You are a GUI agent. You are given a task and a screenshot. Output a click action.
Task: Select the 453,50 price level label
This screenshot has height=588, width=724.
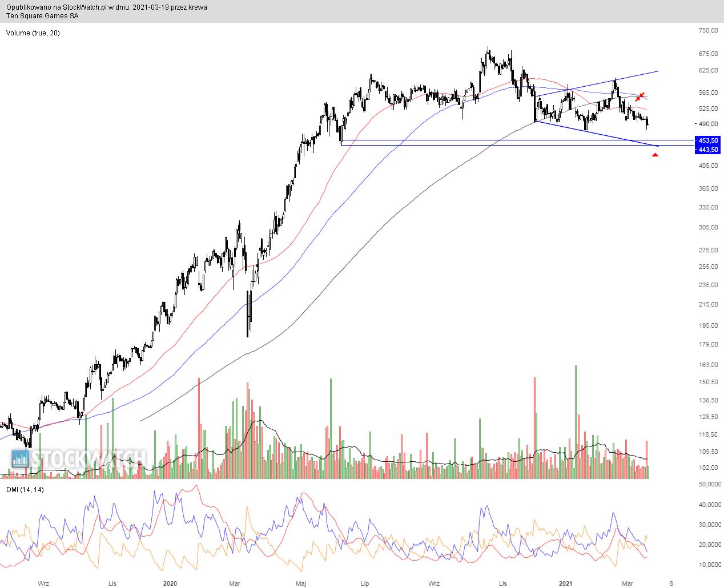[x=708, y=140]
